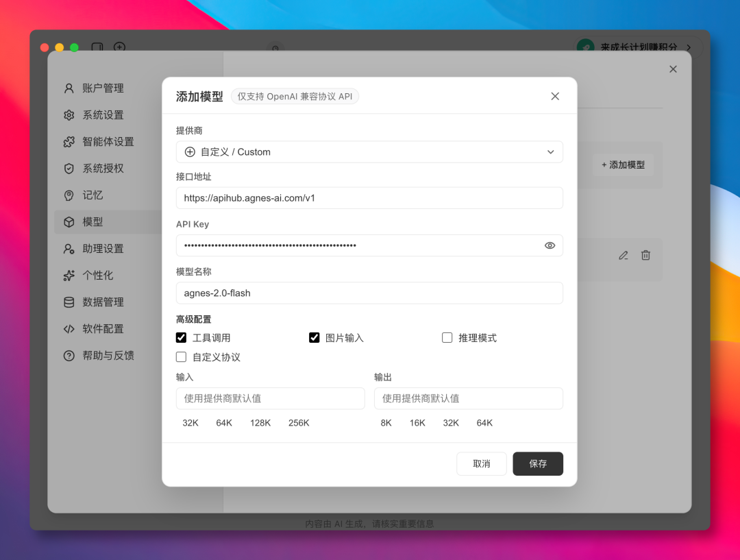Screen dimensions: 740x560
Task: Open 来成长计划赚积分 banner
Action: [639, 47]
